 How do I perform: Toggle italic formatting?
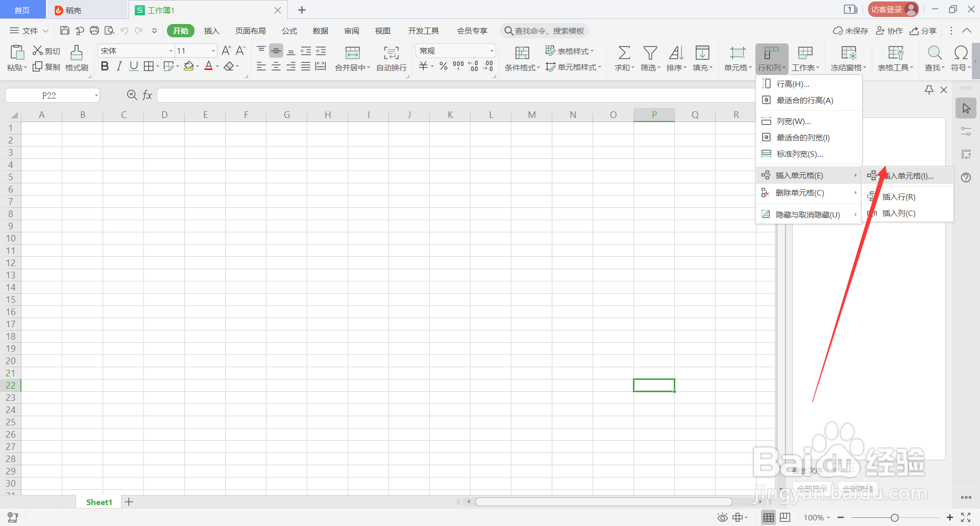pyautogui.click(x=119, y=66)
